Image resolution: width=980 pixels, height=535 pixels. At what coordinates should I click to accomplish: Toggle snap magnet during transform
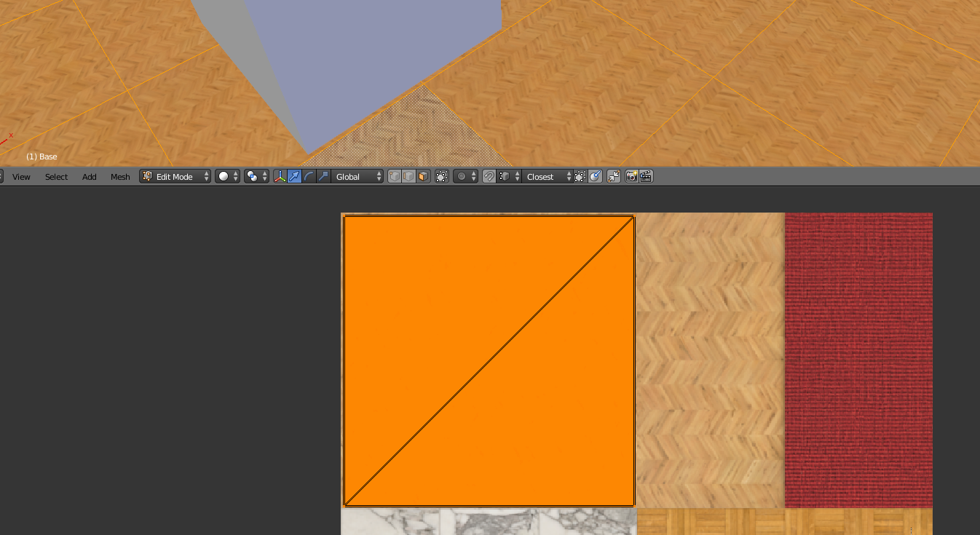(x=489, y=176)
